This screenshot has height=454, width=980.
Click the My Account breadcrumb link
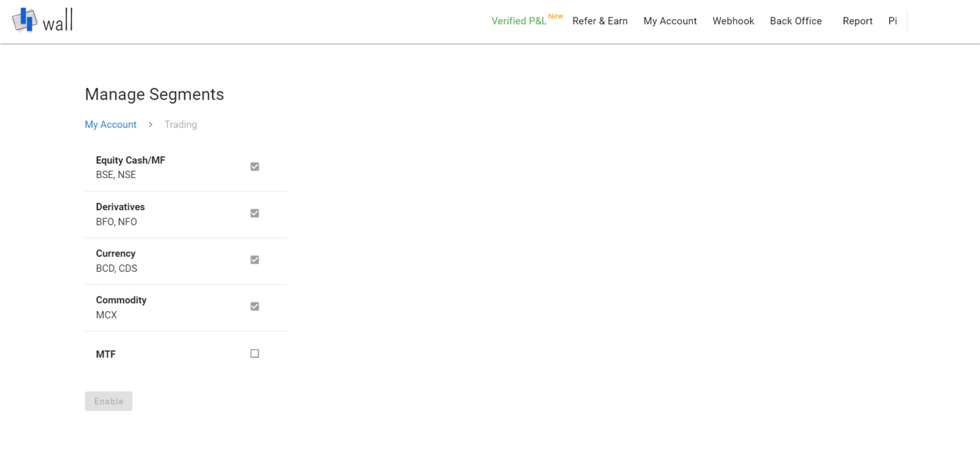point(110,124)
